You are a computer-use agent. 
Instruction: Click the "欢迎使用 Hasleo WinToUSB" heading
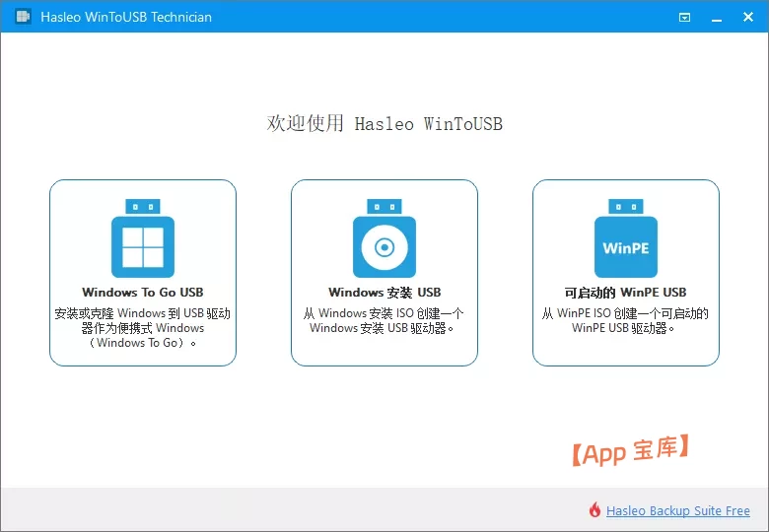[x=384, y=123]
